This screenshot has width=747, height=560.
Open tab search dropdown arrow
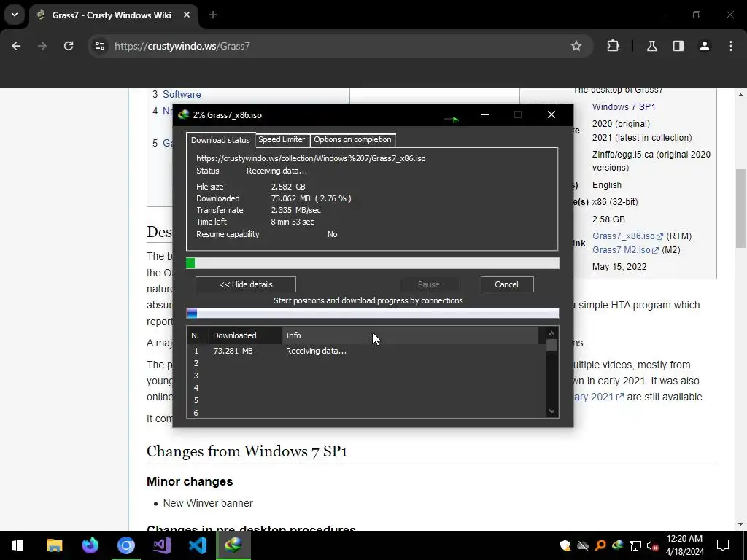coord(15,15)
